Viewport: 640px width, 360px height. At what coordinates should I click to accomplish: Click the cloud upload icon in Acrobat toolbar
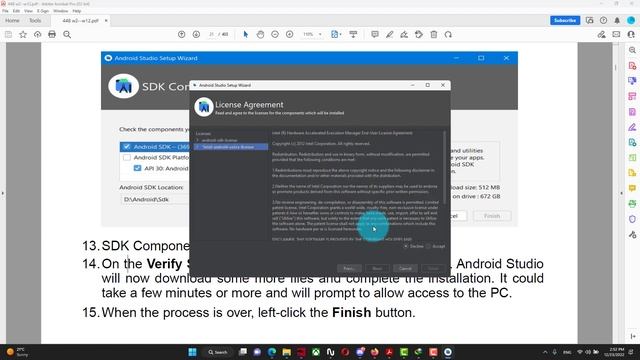[38, 35]
